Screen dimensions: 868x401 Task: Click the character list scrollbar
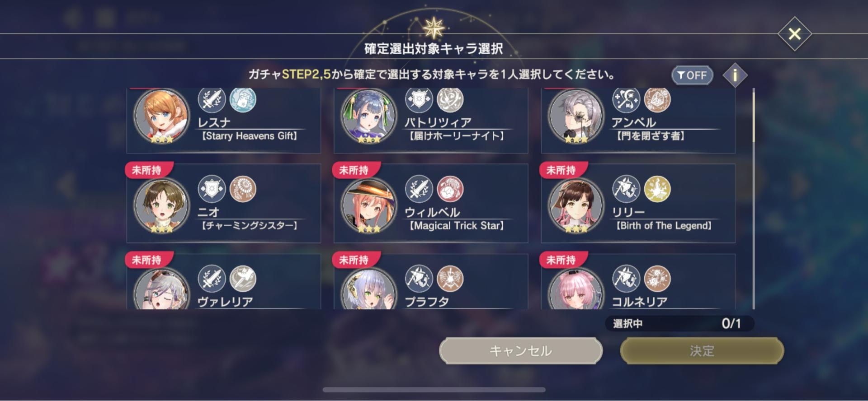click(753, 199)
